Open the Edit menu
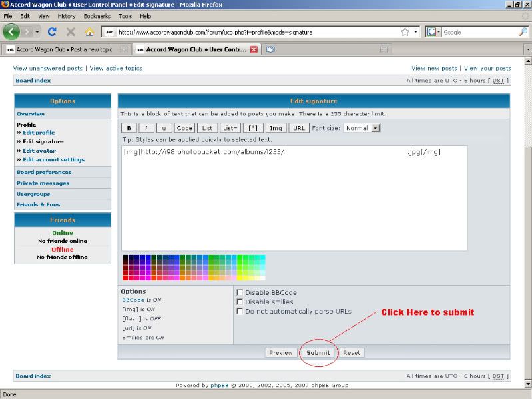The image size is (532, 399). click(25, 16)
